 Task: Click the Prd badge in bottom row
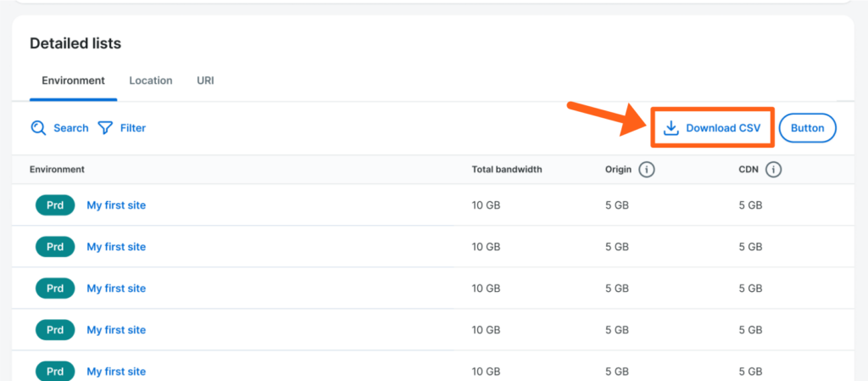(55, 371)
